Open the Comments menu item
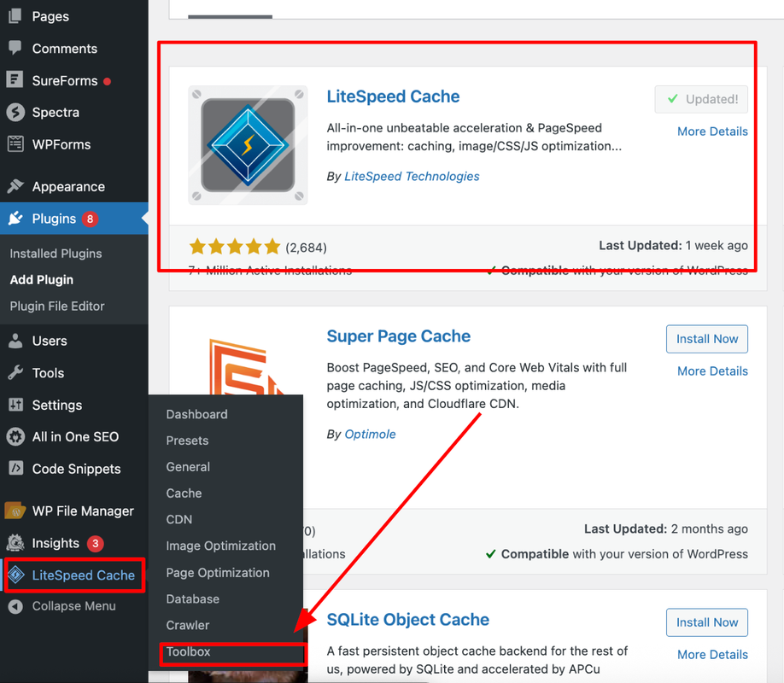The width and height of the screenshot is (784, 683). [x=65, y=49]
